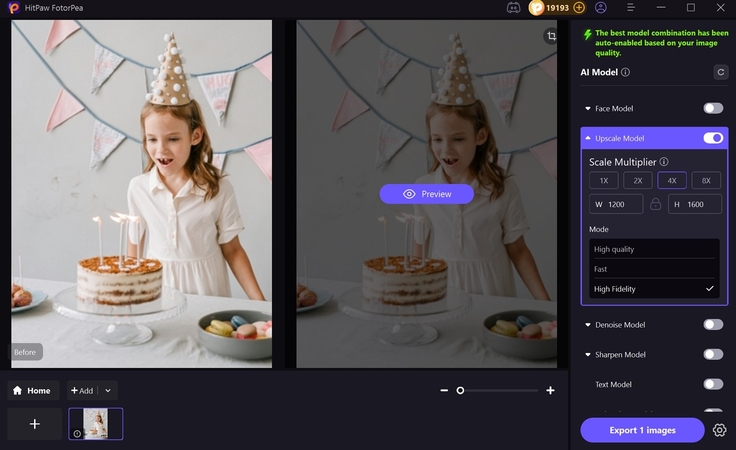The width and height of the screenshot is (736, 450).
Task: Enable the Text Model toggle
Action: (x=713, y=384)
